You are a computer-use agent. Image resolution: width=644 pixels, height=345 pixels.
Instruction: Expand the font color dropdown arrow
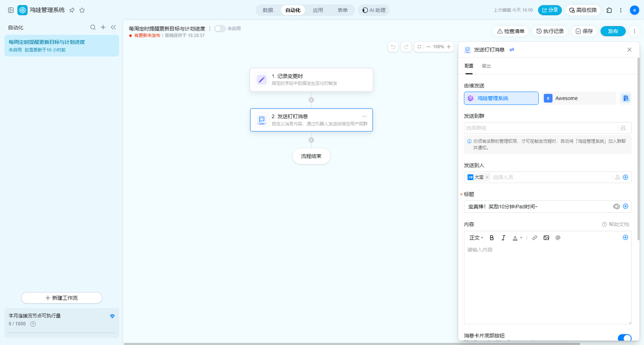pyautogui.click(x=521, y=238)
